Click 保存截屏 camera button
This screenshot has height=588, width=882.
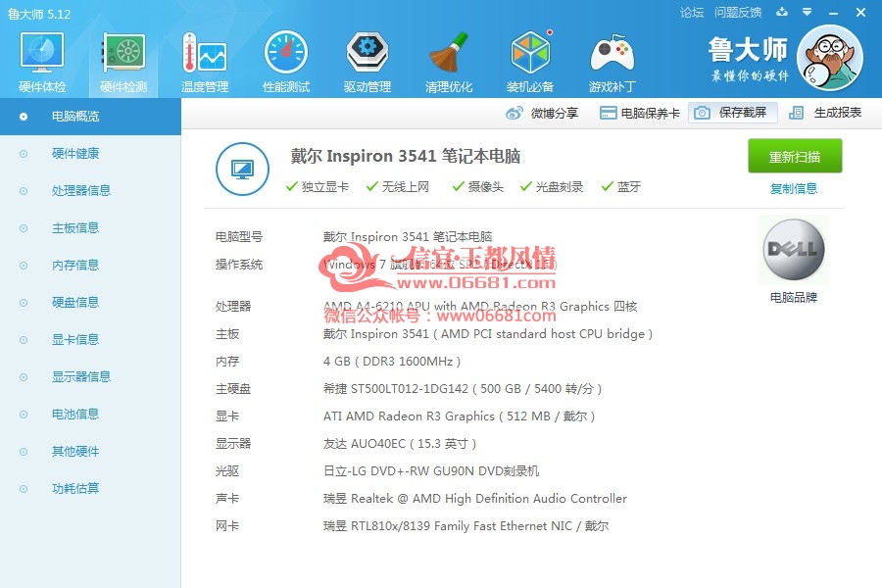(x=732, y=113)
